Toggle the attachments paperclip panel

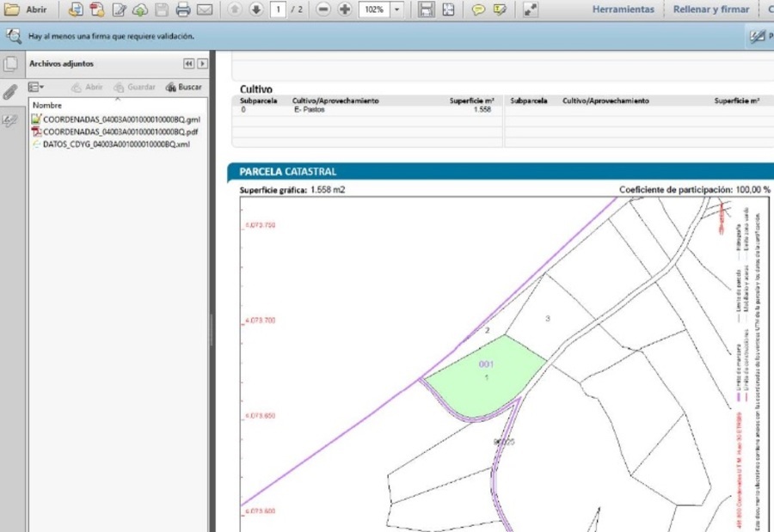pyautogui.click(x=9, y=91)
